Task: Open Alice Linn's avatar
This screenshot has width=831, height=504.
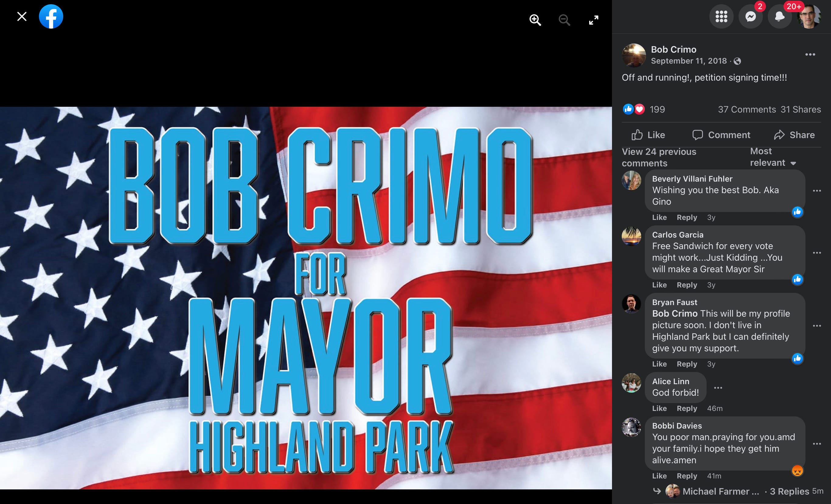Action: (631, 383)
